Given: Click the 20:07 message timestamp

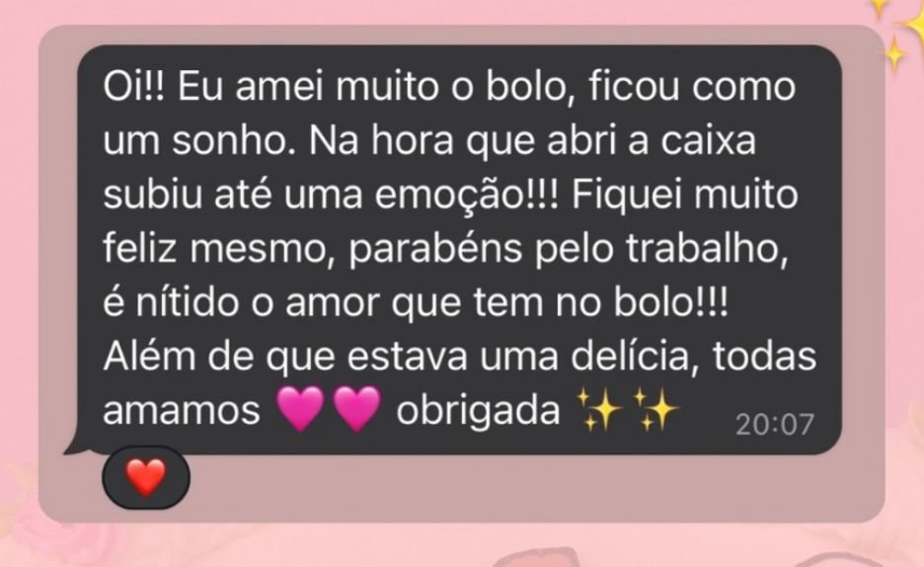Looking at the screenshot, I should click(x=774, y=425).
